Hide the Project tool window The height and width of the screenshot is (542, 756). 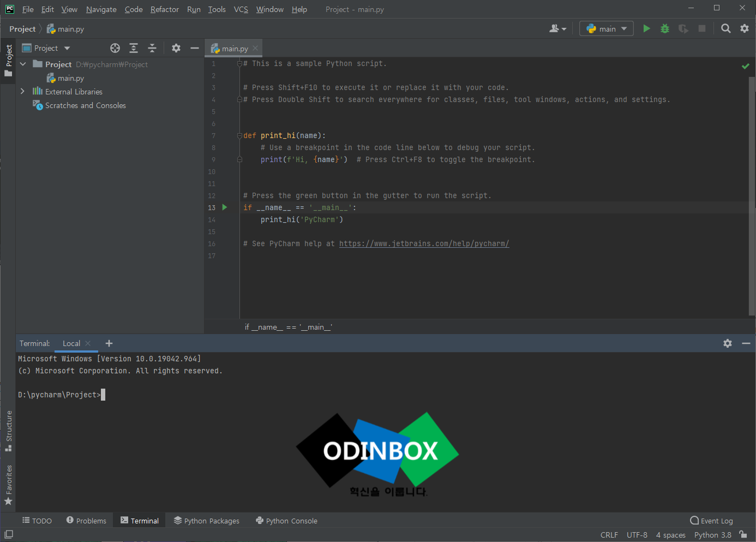195,48
